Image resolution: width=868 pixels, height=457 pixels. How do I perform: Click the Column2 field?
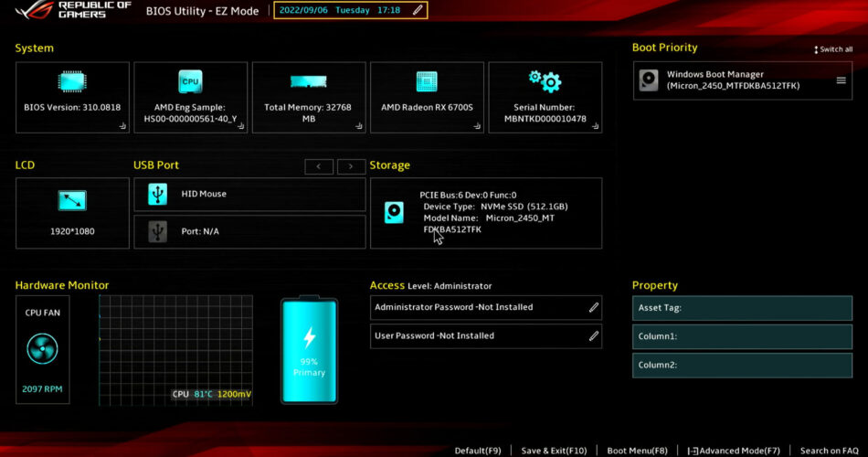point(742,366)
